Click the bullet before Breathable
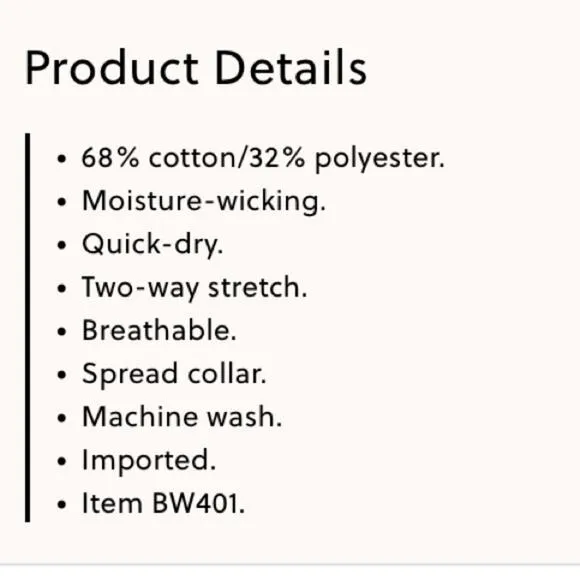 click(x=62, y=331)
